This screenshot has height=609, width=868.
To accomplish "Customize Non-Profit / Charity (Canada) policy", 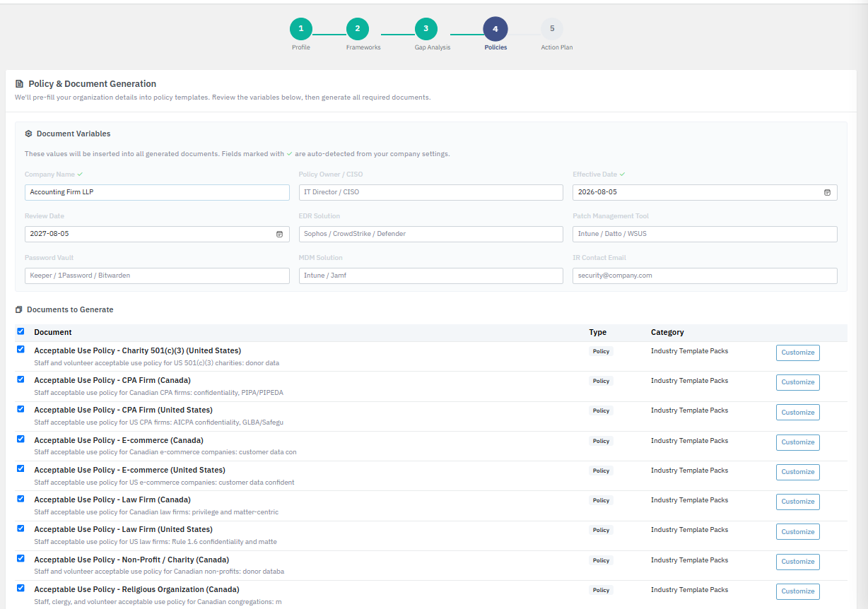I will (x=798, y=562).
